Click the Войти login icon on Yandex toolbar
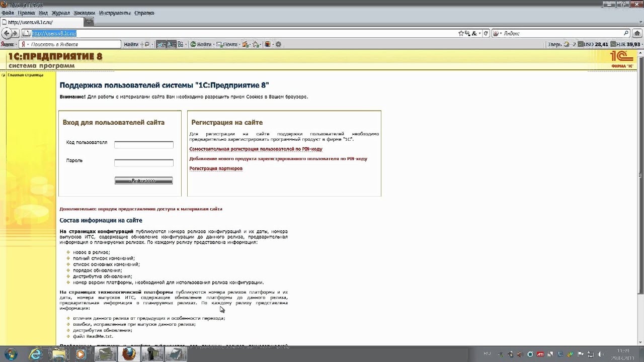Screen dimensions: 644x362 tap(201, 44)
